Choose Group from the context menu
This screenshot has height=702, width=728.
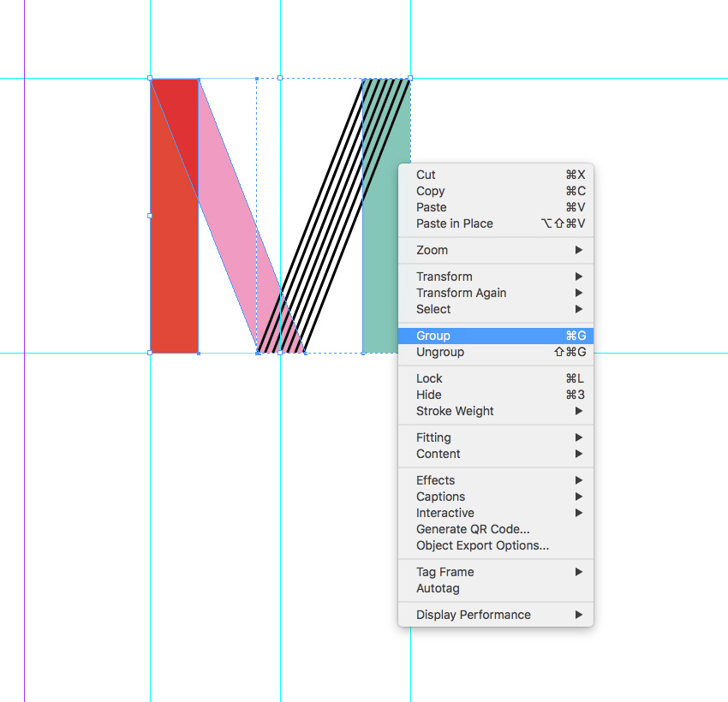click(433, 336)
